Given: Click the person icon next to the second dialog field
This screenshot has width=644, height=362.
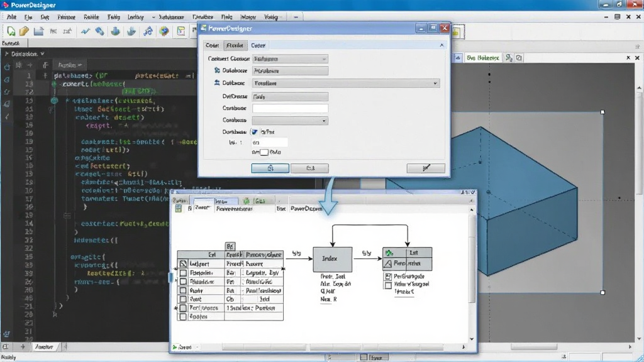Looking at the screenshot, I should pyautogui.click(x=217, y=70).
